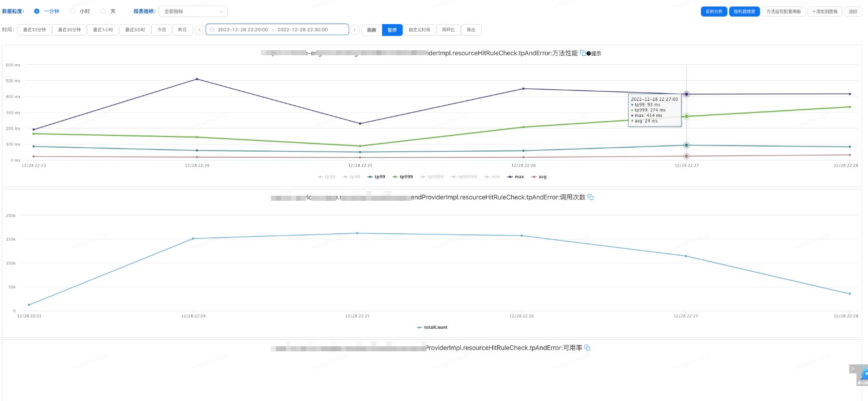The image size is (868, 401).
Task: Open 自定义时间 custom time
Action: coord(419,30)
